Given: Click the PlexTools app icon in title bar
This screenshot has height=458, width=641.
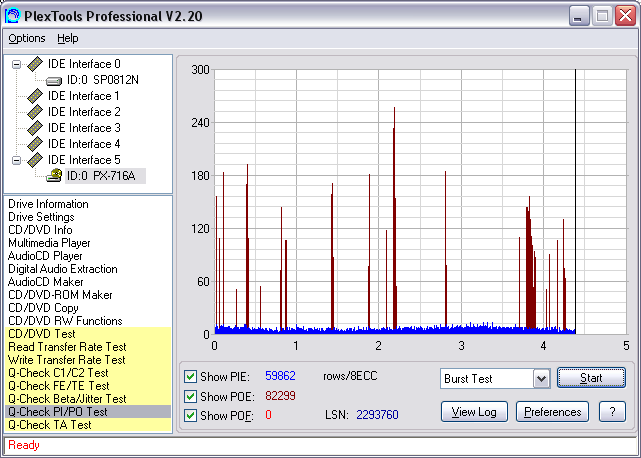Looking at the screenshot, I should [12, 16].
